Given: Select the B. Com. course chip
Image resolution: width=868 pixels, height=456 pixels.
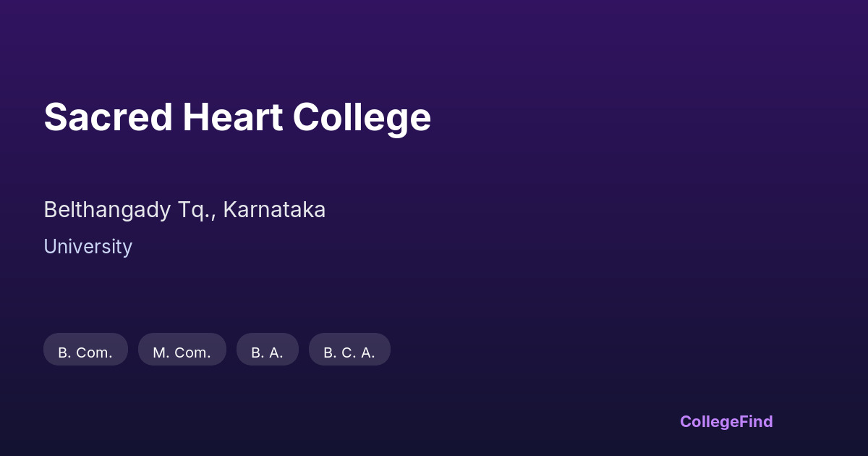Looking at the screenshot, I should (85, 352).
